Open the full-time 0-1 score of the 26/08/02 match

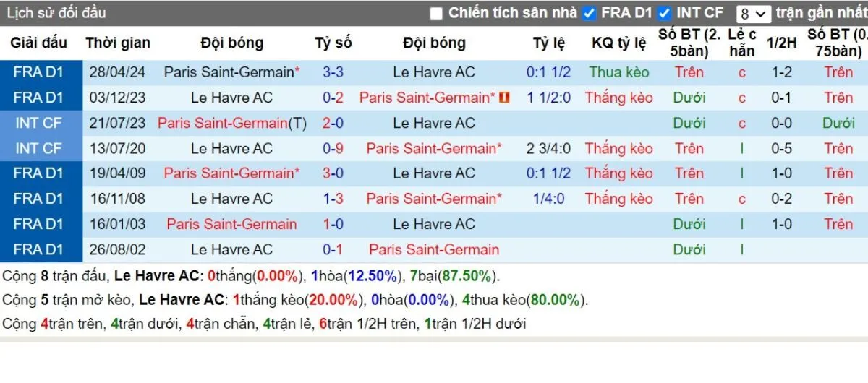[333, 249]
